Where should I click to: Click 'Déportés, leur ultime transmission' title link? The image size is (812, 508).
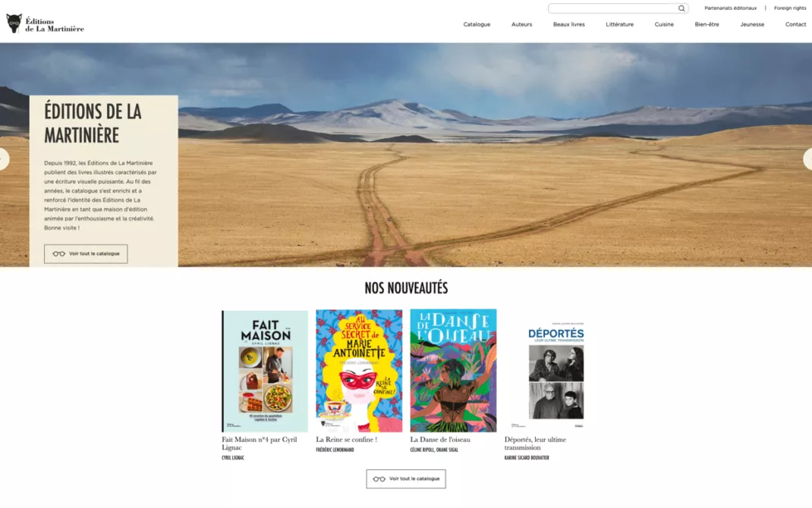[x=535, y=444]
